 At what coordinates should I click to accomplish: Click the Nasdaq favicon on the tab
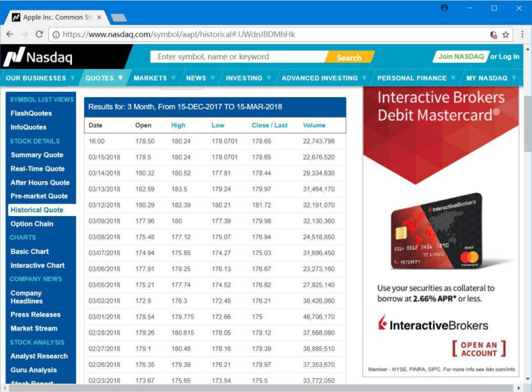tap(16, 17)
